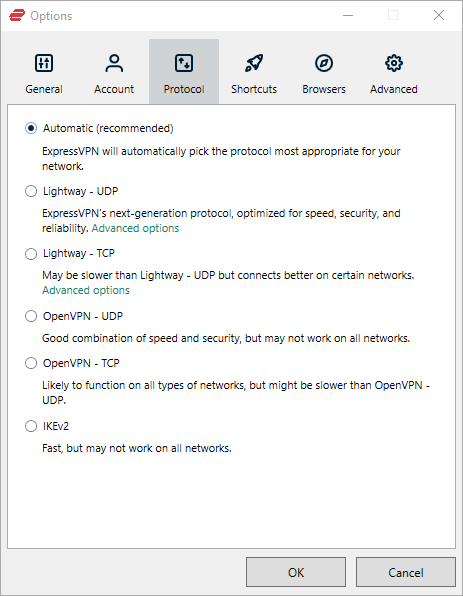Image resolution: width=463 pixels, height=596 pixels.
Task: Open Advanced options link under Lightway TCP
Action: (x=86, y=290)
